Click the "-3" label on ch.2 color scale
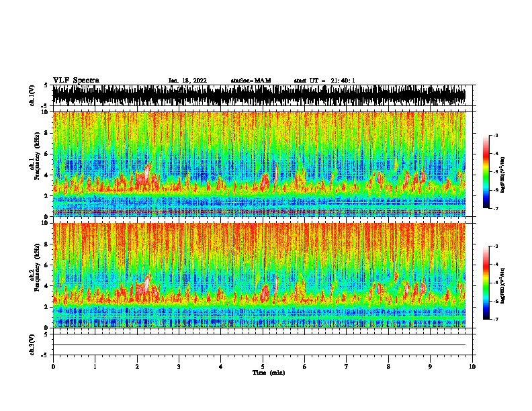The width and height of the screenshot is (532, 411). pyautogui.click(x=495, y=246)
